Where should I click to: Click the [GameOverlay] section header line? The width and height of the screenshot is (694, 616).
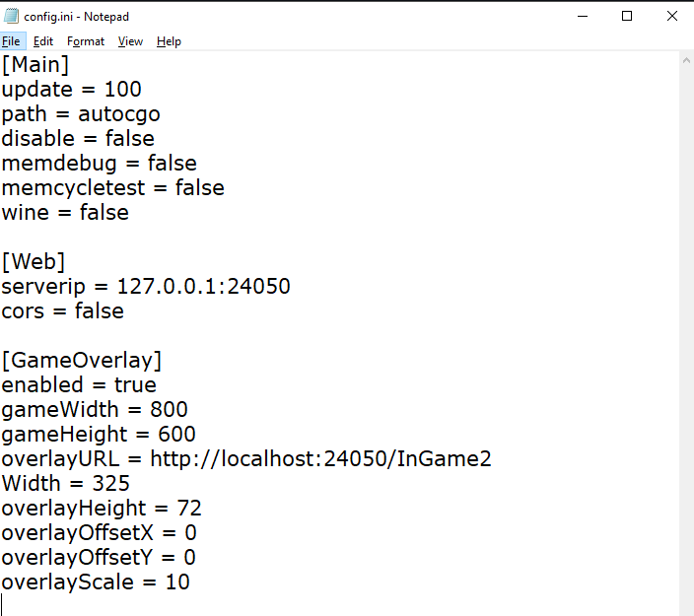82,360
